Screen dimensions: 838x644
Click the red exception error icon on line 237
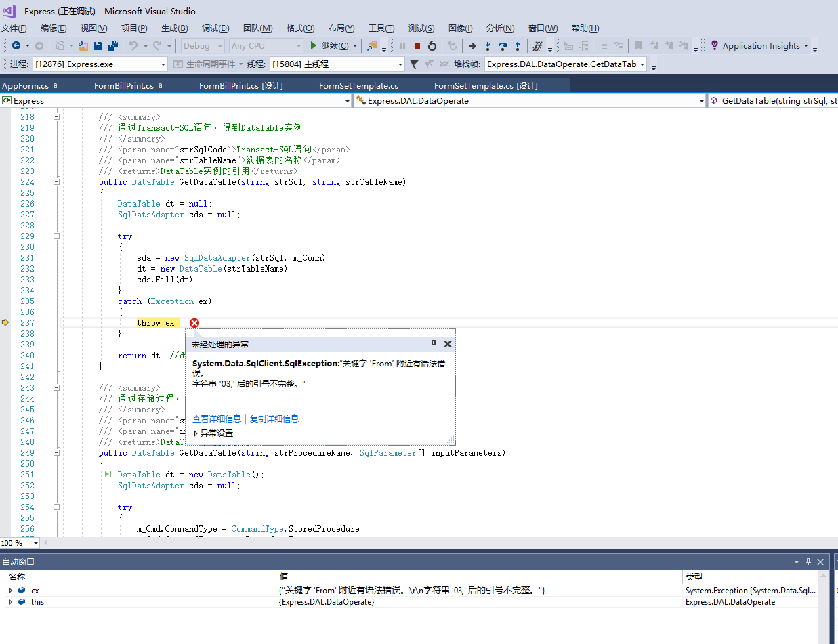(x=194, y=323)
